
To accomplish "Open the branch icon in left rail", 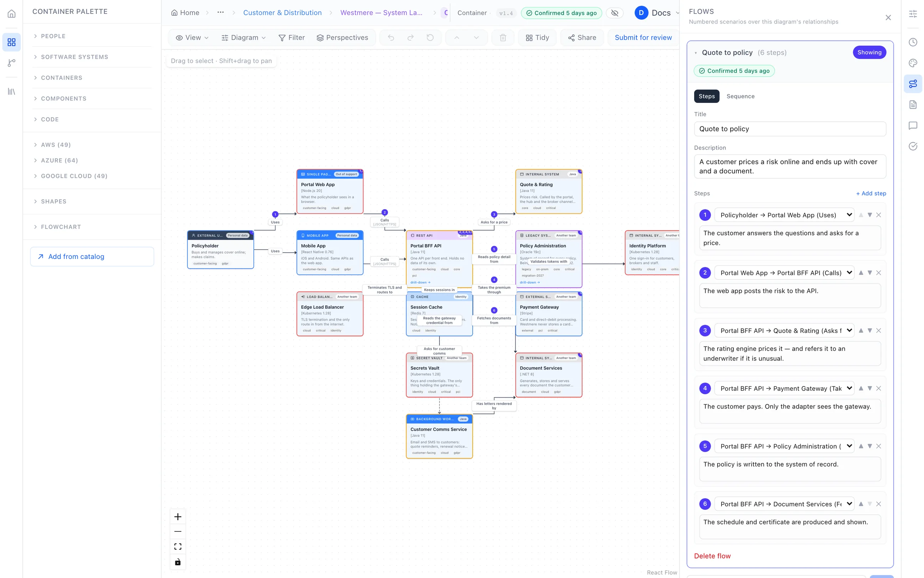I will 12,63.
